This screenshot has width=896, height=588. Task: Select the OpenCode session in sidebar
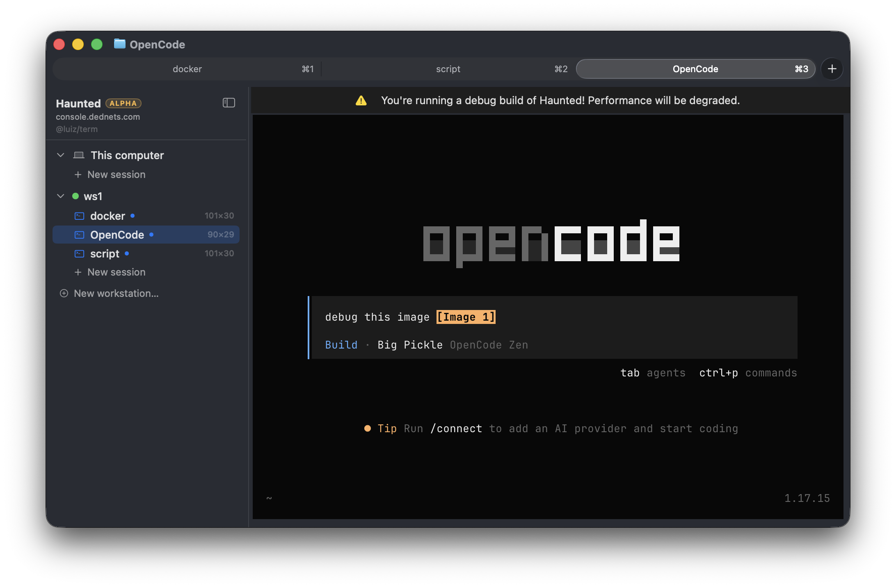[x=146, y=235]
